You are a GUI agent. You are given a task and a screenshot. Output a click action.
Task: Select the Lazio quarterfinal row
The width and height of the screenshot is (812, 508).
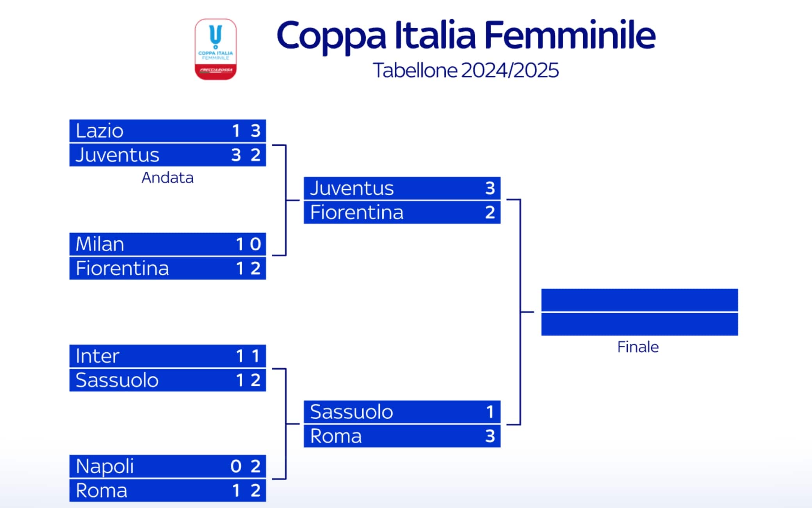(x=167, y=131)
